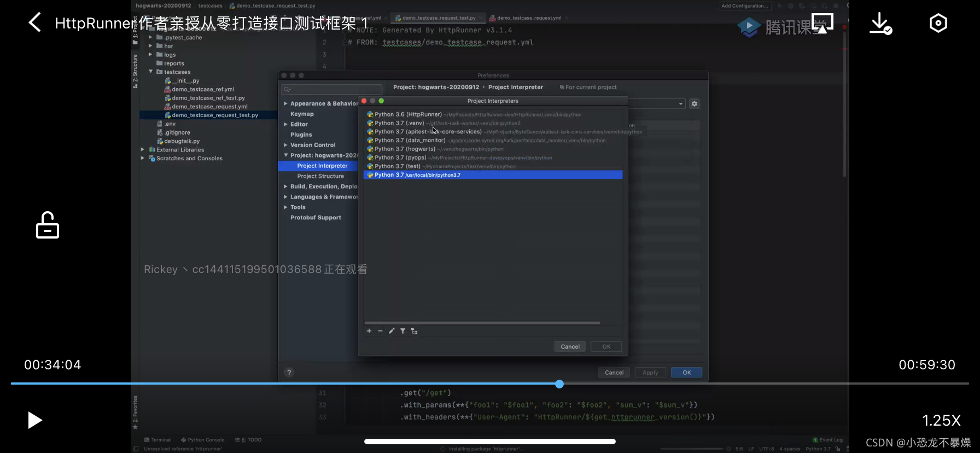Select Python 3.7 /usr/local/bin/python3.7 interpreter
Screen dimensions: 980x453
click(493, 175)
